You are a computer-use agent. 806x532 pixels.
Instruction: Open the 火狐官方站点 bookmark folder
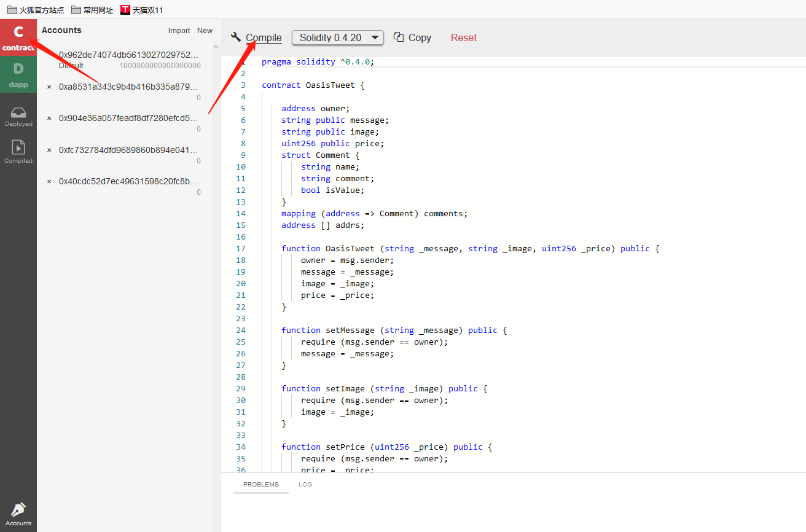(x=36, y=10)
